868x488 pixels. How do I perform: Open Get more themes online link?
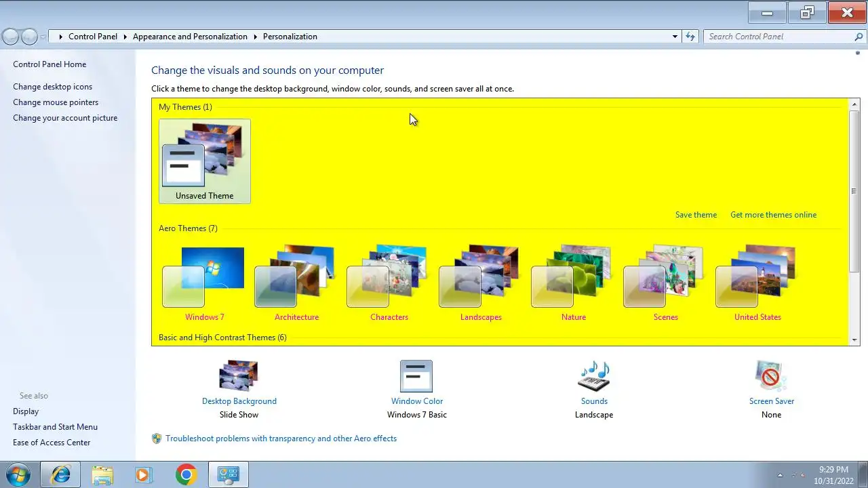pyautogui.click(x=773, y=215)
